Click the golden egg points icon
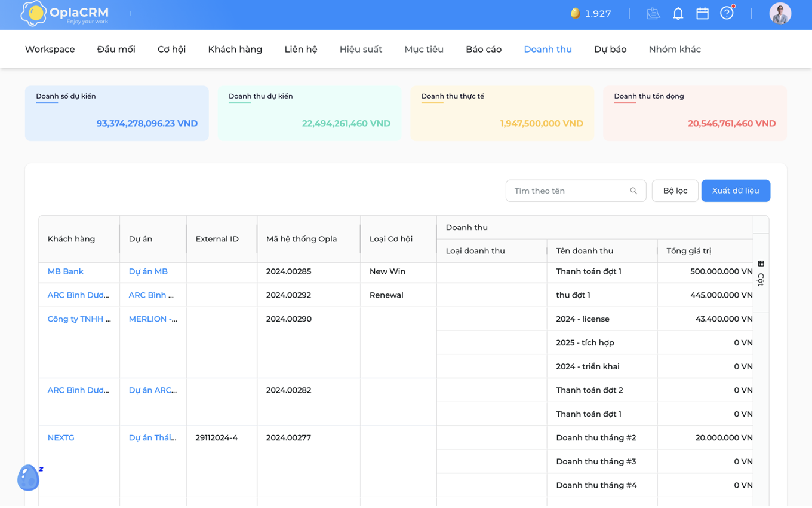The image size is (812, 508). click(575, 13)
